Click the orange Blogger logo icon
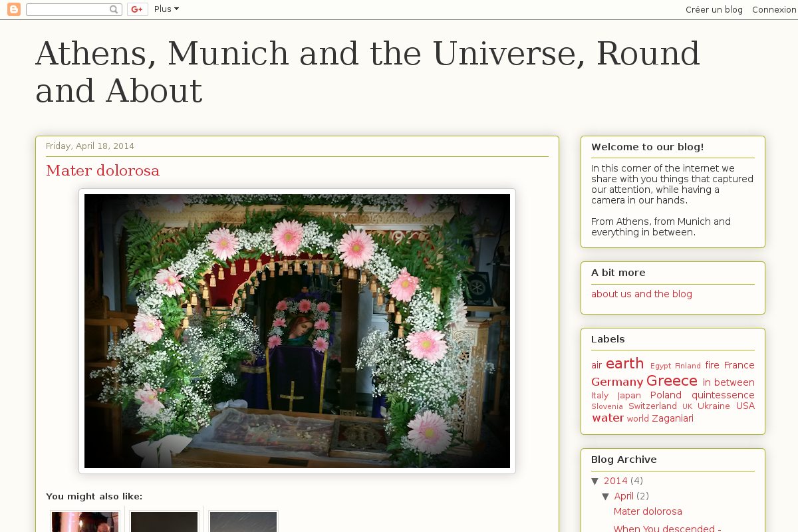 click(14, 9)
